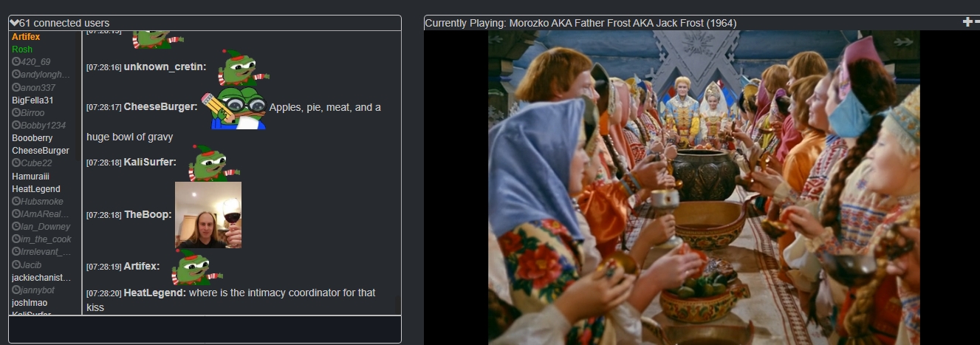The image size is (980, 345).
Task: Click the minus icon above the video
Action: pos(977,22)
